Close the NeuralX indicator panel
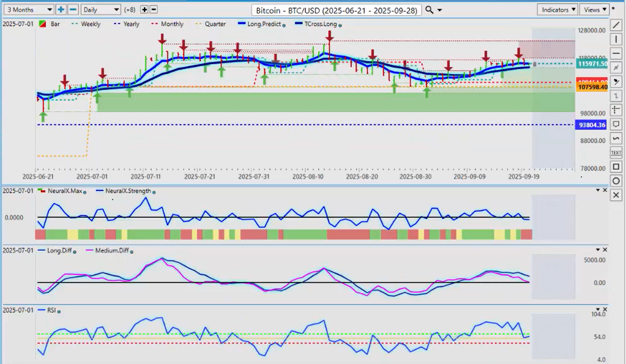 (605, 190)
